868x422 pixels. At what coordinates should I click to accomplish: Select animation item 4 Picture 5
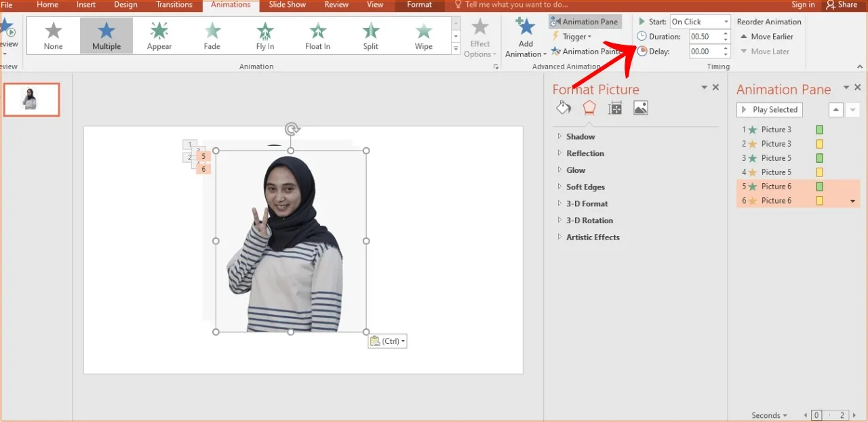point(798,172)
